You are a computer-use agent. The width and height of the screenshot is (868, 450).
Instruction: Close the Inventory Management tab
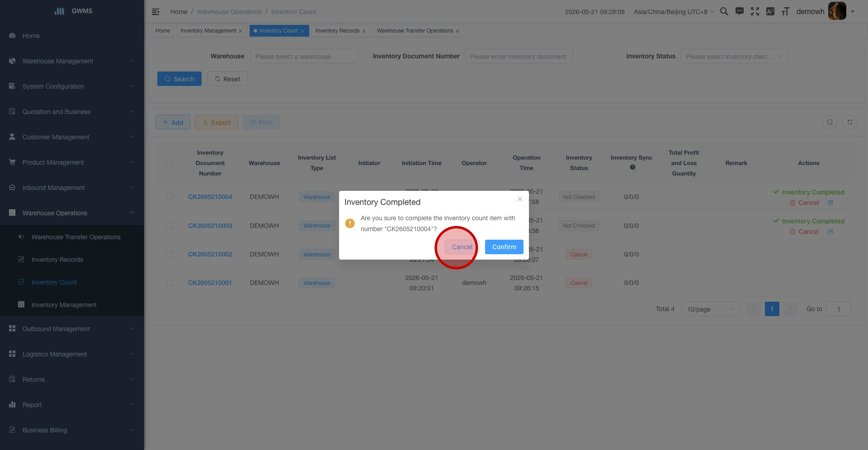[x=241, y=31]
